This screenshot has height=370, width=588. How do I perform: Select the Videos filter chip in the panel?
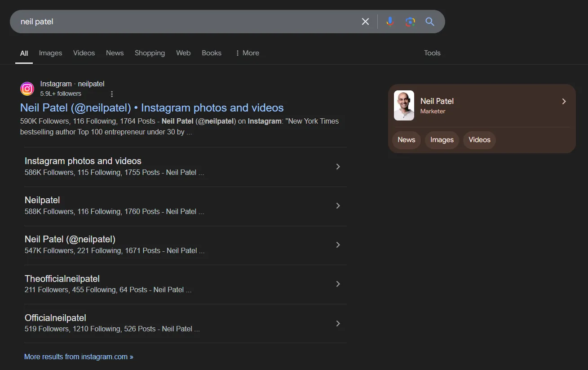479,140
